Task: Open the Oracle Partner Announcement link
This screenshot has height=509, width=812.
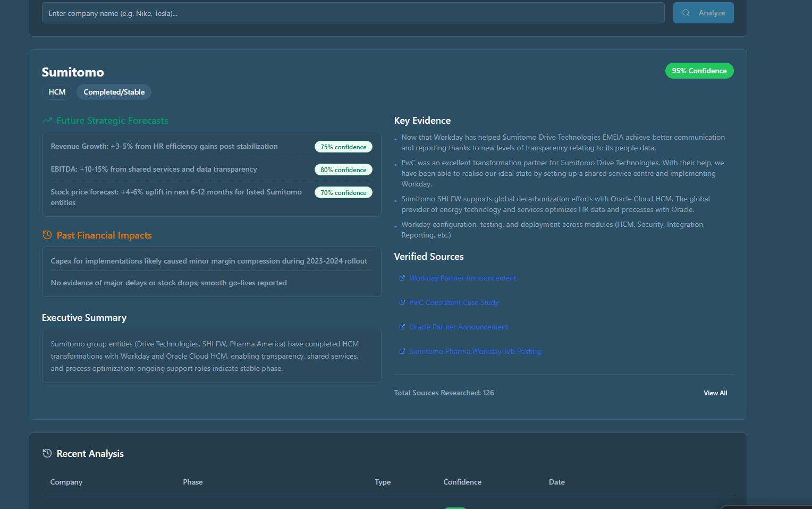Action: (459, 327)
